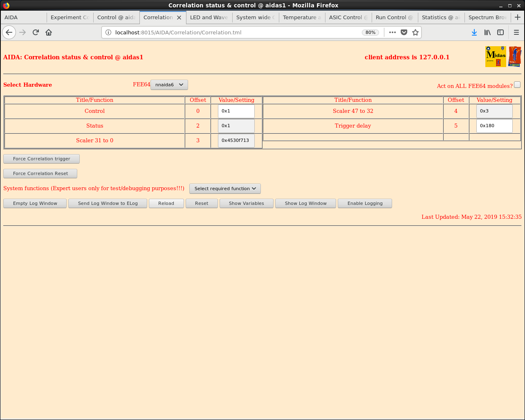The image size is (525, 420).
Task: Expand the Select required function dropdown
Action: 225,189
